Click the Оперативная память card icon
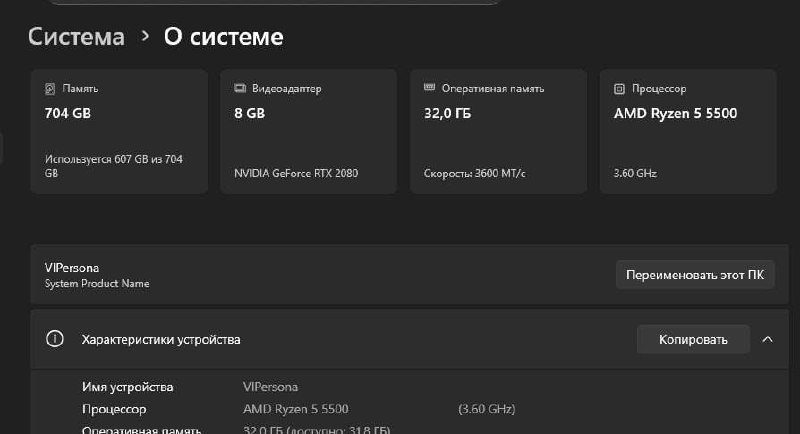 click(x=430, y=88)
